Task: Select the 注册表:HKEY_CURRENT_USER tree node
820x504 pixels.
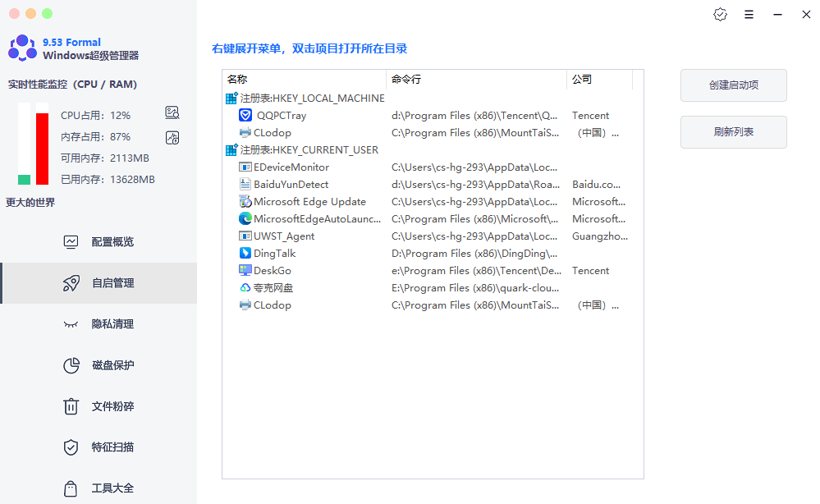Action: [x=309, y=149]
